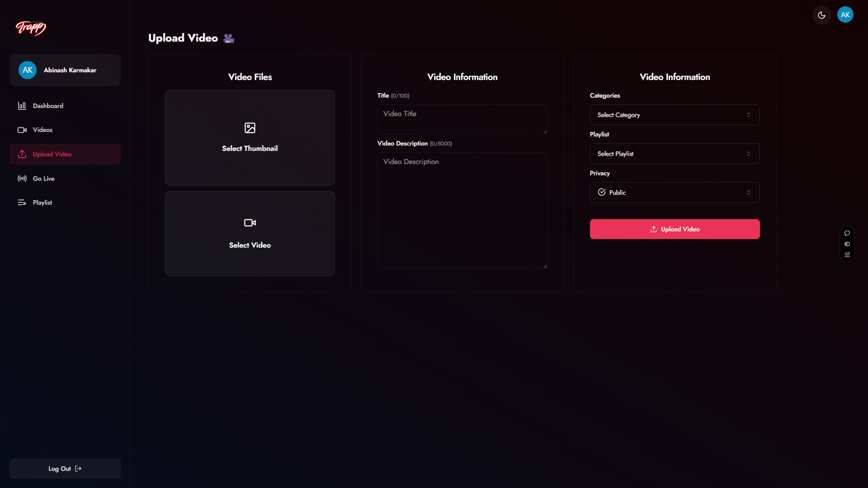This screenshot has height=488, width=868.
Task: Open the Playlist sidebar item
Action: click(42, 203)
